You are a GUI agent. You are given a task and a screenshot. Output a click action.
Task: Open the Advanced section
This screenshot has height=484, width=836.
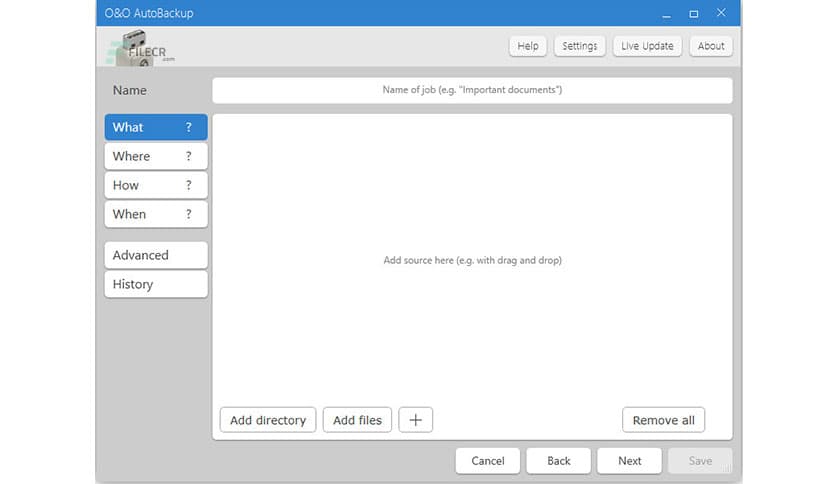[156, 255]
